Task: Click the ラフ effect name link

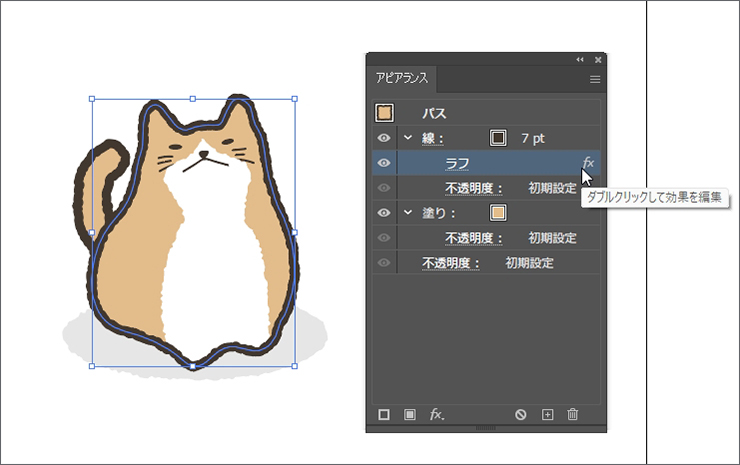Action: tap(457, 163)
